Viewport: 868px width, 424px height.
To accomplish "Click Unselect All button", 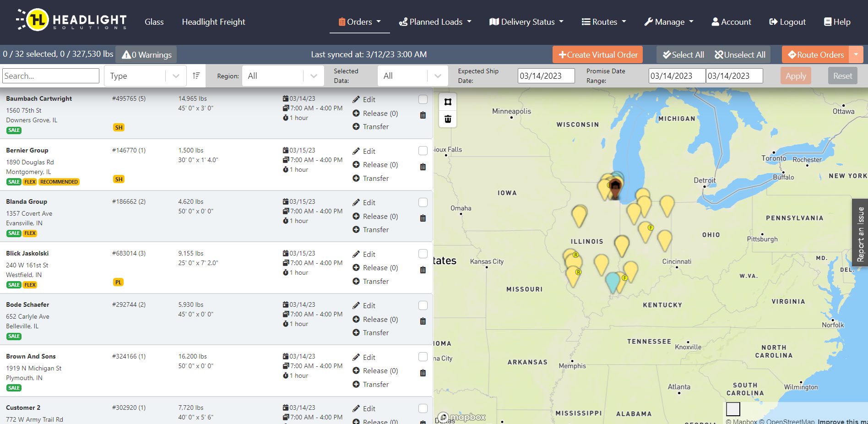I will [x=740, y=54].
